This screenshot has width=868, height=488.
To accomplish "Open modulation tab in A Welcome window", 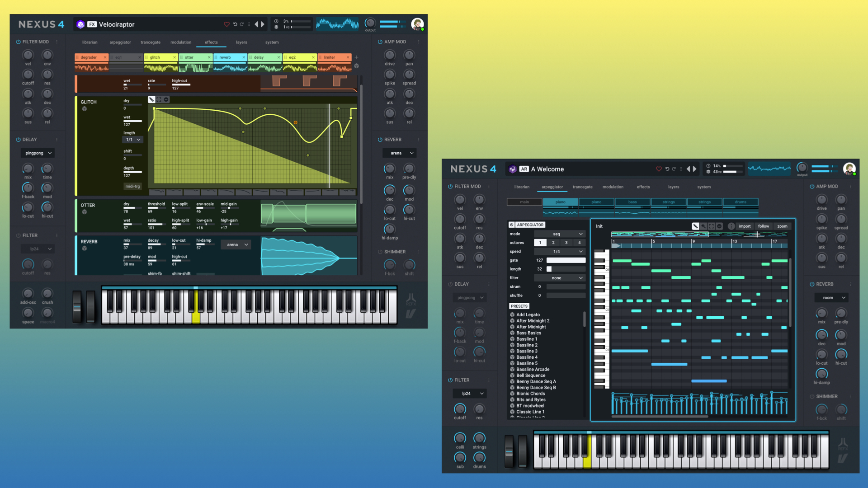I will [x=613, y=187].
